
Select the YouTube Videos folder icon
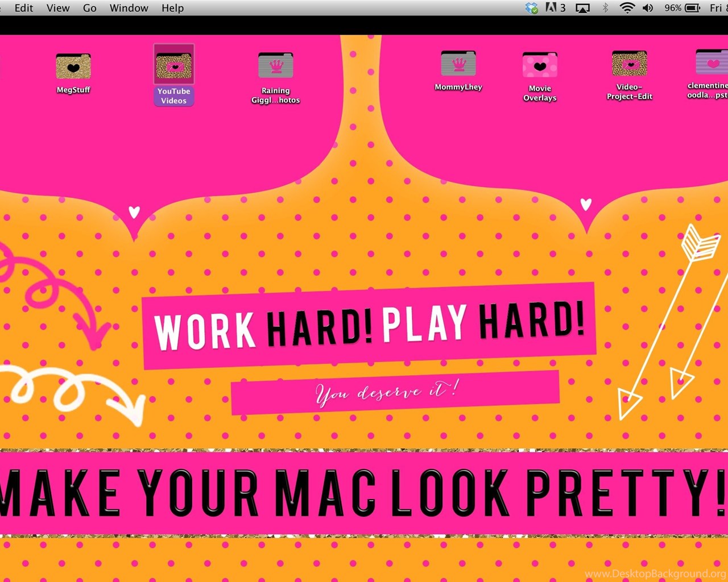click(173, 65)
